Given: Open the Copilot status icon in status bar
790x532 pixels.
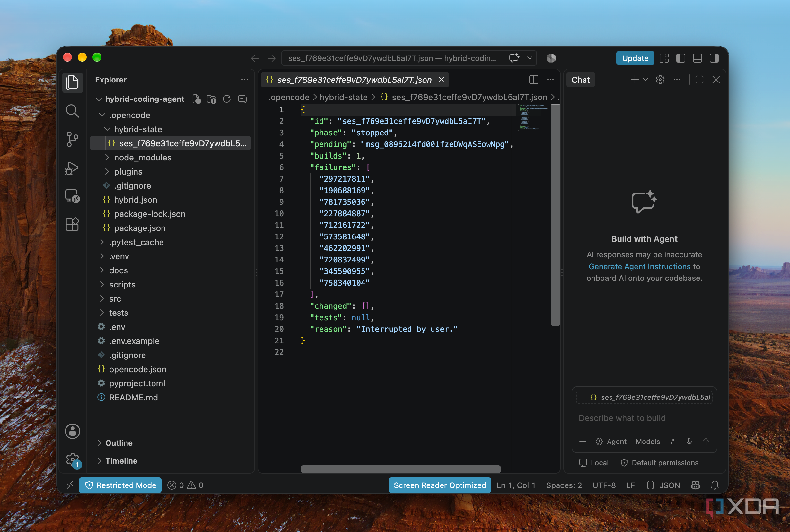Looking at the screenshot, I should click(695, 485).
